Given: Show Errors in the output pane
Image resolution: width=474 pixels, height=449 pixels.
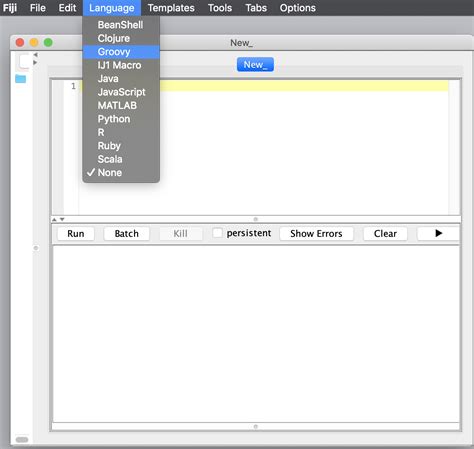Looking at the screenshot, I should click(316, 233).
